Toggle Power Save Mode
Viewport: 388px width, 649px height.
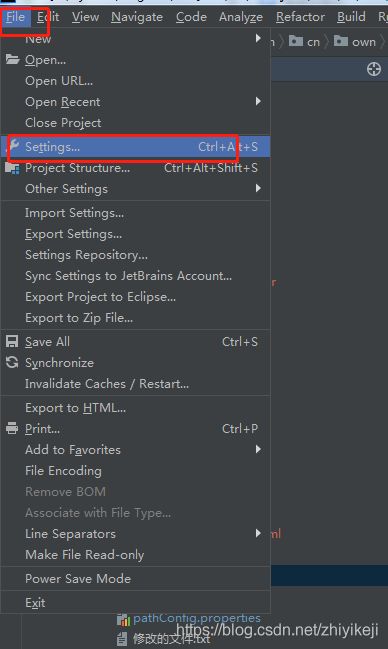(x=135, y=579)
